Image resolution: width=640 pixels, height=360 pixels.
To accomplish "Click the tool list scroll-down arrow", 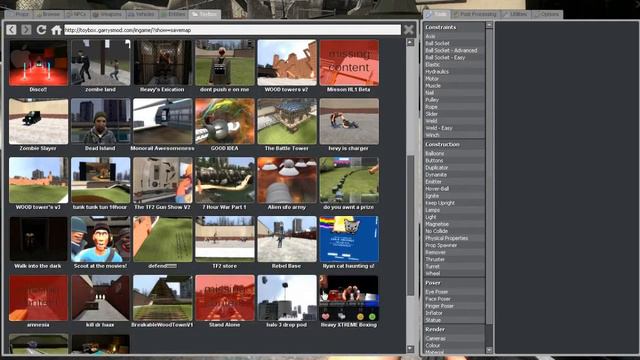I will [489, 350].
